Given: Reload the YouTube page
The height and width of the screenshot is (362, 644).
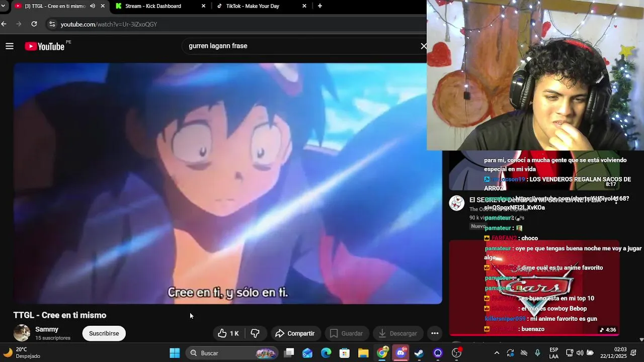Looking at the screenshot, I should tap(34, 24).
